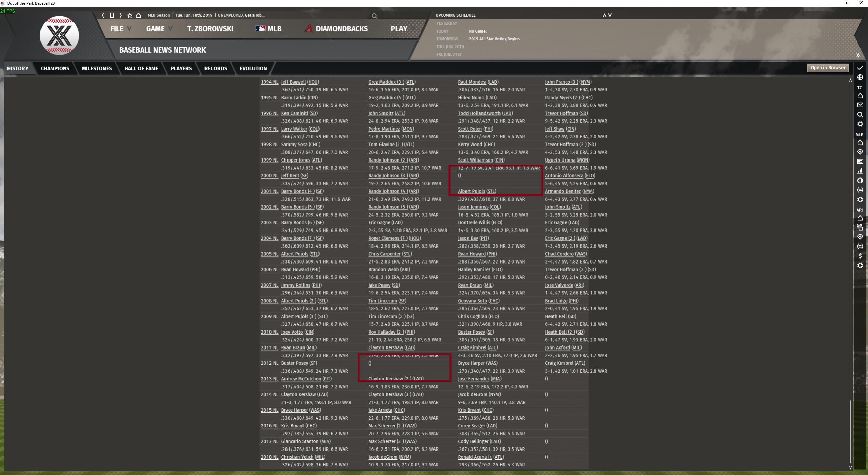The height and width of the screenshot is (475, 868).
Task: Open Ugueth Urbina player link
Action: coord(560,160)
